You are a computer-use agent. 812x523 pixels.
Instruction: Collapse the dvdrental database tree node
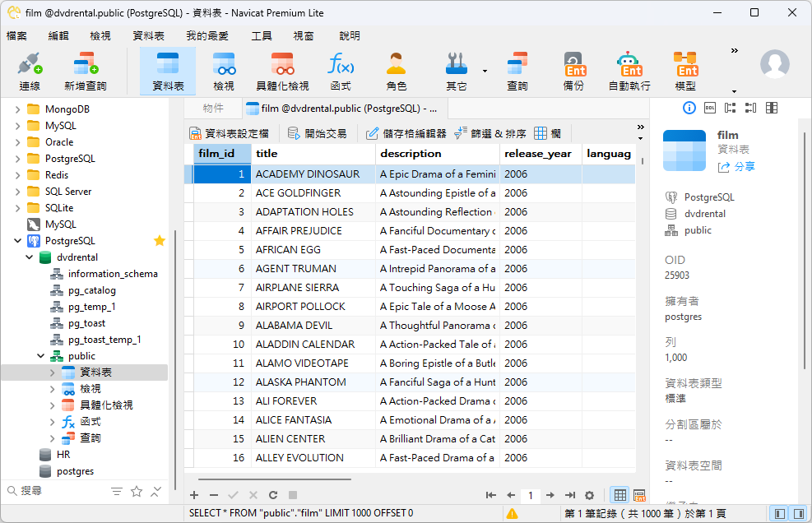28,257
